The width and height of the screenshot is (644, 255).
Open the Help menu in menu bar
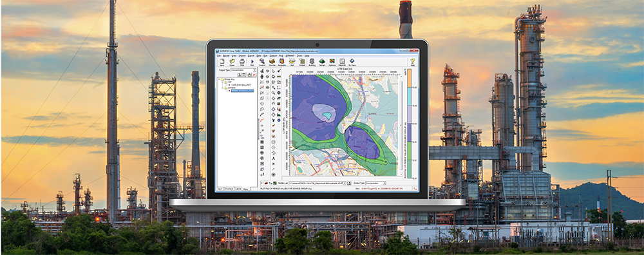[307, 55]
